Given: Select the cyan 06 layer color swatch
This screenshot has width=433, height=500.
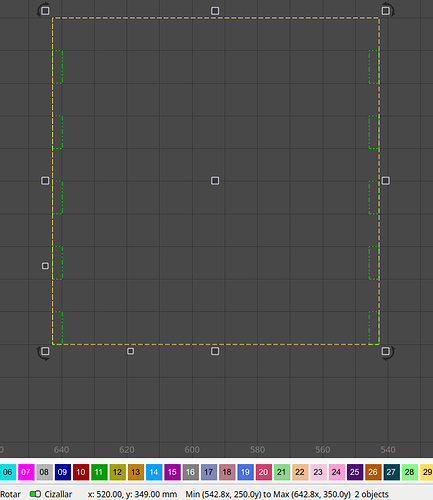Looking at the screenshot, I should [7, 472].
